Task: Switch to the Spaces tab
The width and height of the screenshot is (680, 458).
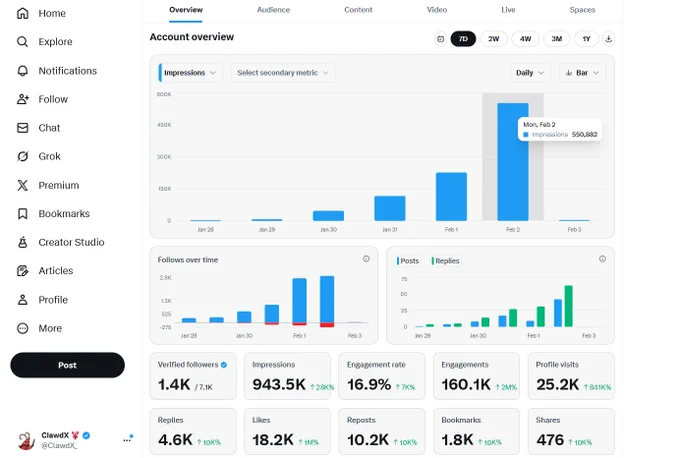Action: pos(582,10)
